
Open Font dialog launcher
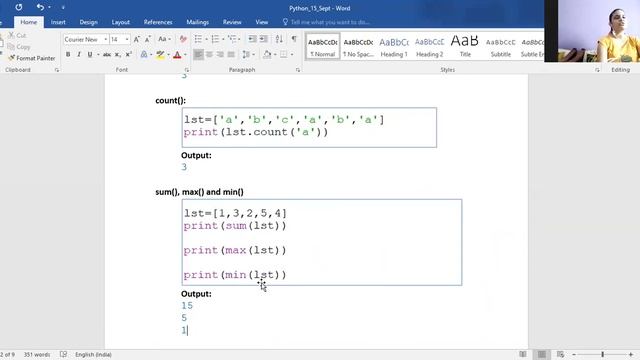pos(187,70)
